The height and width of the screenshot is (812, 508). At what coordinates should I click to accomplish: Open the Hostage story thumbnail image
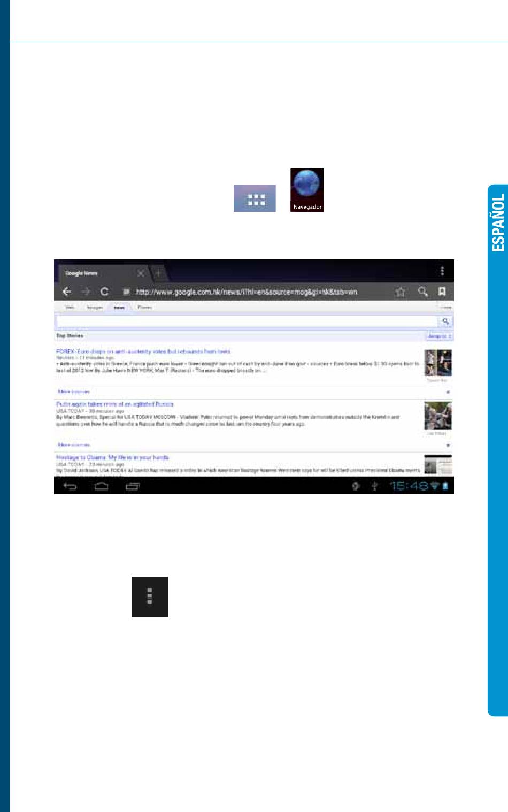(438, 465)
